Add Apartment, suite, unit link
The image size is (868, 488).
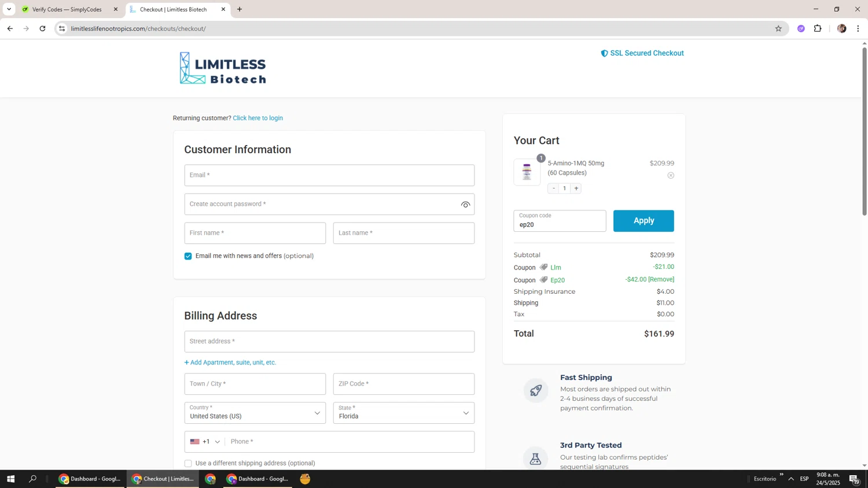(x=230, y=363)
